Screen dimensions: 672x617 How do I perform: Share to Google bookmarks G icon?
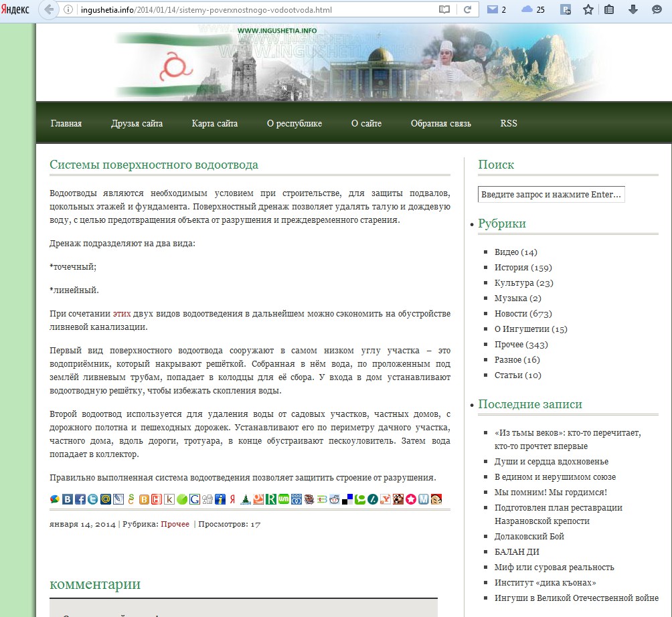click(195, 499)
